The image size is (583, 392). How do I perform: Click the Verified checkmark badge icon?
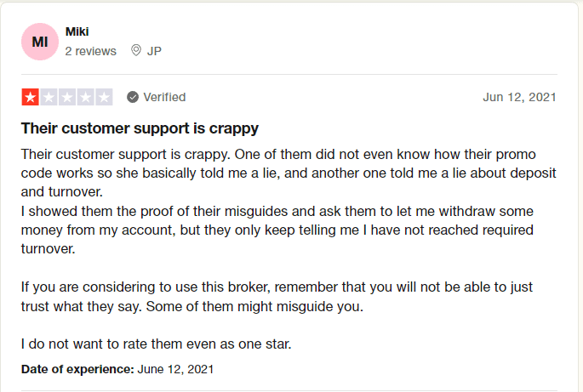133,97
